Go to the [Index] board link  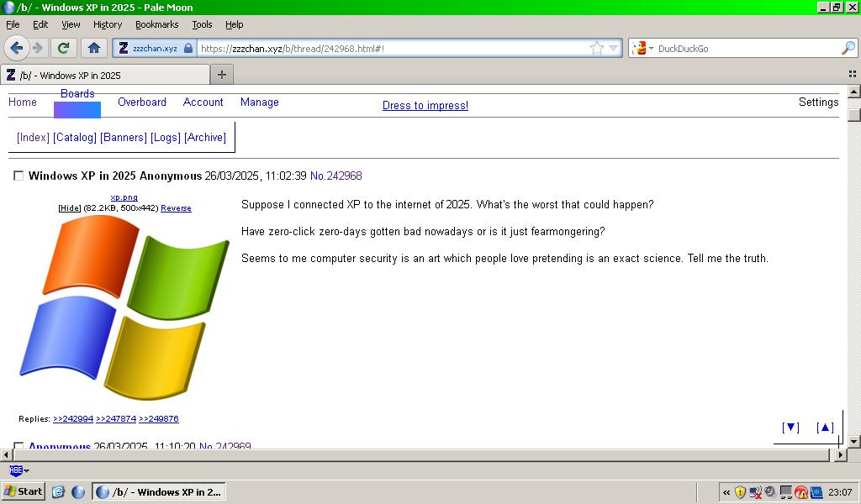[33, 137]
